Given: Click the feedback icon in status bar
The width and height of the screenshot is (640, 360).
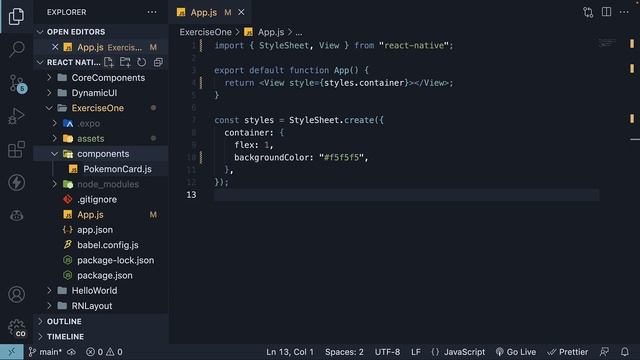Looking at the screenshot, I should point(604,351).
